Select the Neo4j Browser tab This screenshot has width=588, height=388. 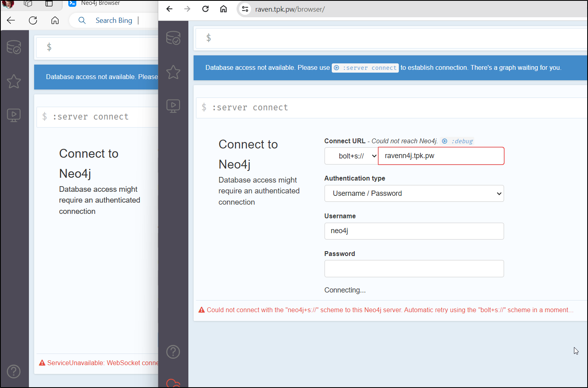[x=100, y=3]
